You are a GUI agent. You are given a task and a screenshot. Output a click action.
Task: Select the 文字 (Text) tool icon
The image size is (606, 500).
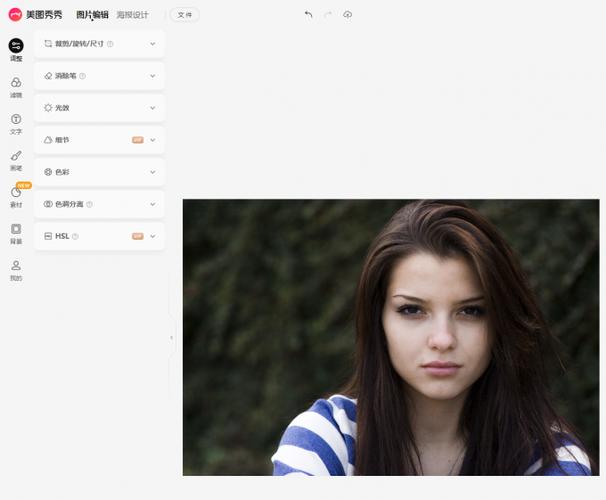pyautogui.click(x=16, y=120)
